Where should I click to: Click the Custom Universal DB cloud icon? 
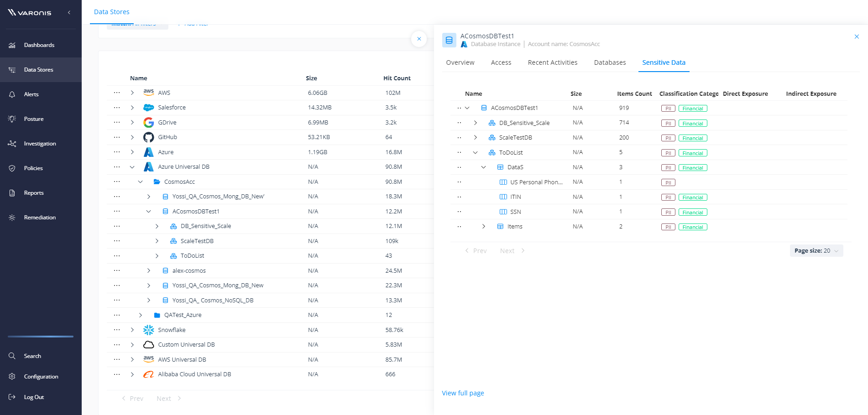[148, 345]
